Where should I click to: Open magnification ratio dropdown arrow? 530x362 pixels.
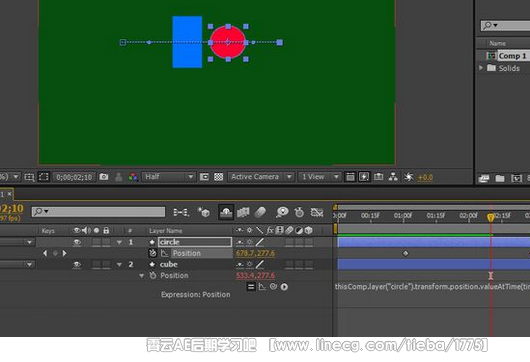tap(16, 177)
